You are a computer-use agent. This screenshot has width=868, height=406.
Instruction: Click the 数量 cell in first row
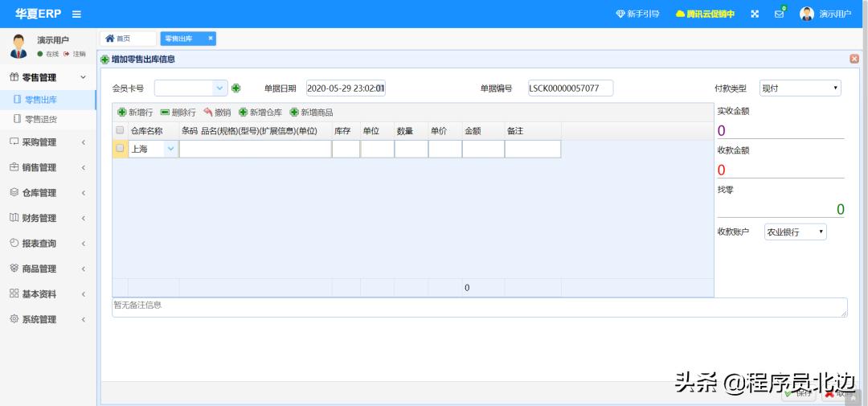pyautogui.click(x=411, y=149)
